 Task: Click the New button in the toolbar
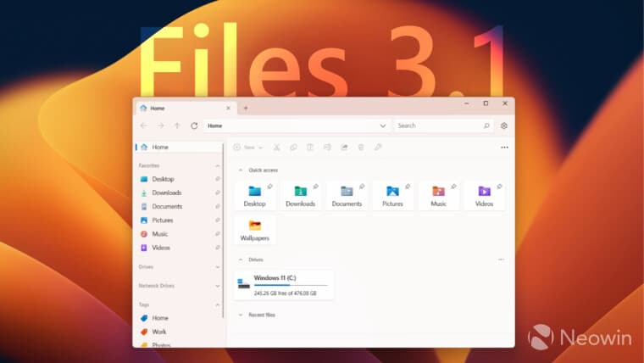247,148
